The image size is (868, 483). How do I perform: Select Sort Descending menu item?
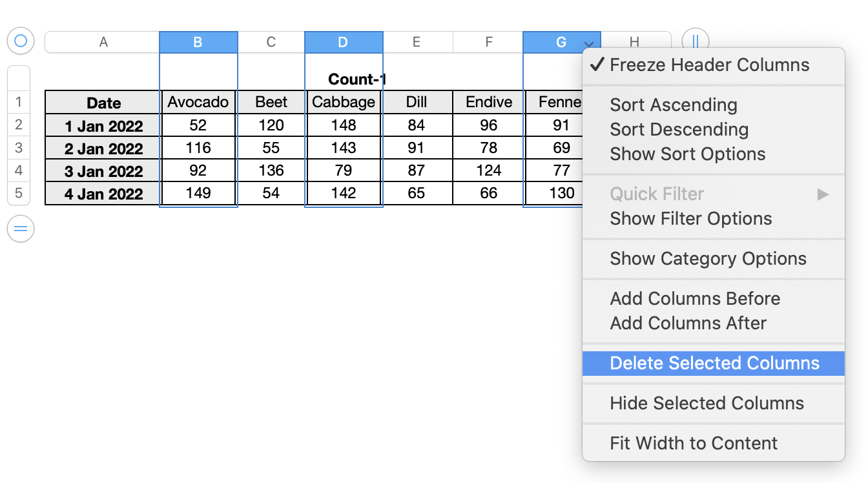coord(679,130)
